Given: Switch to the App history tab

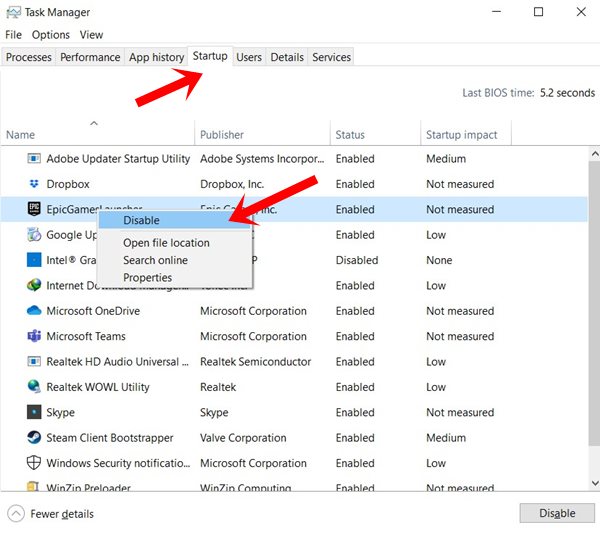Looking at the screenshot, I should pyautogui.click(x=157, y=57).
